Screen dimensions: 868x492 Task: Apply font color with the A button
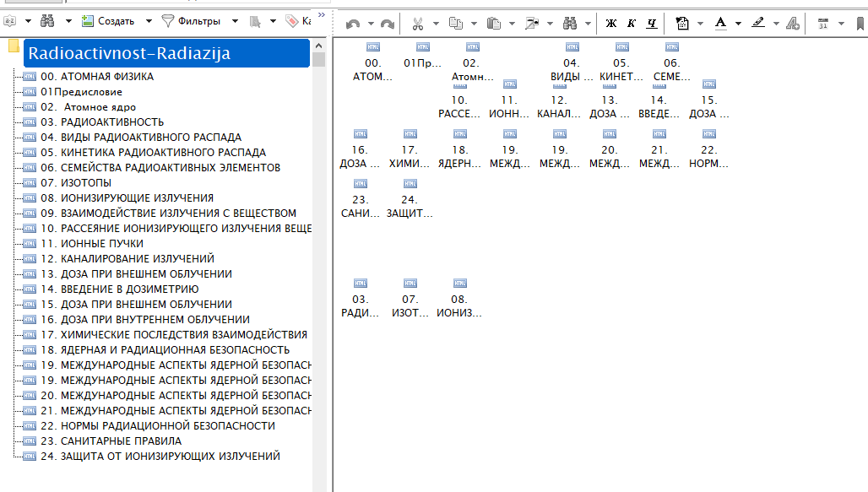click(720, 24)
